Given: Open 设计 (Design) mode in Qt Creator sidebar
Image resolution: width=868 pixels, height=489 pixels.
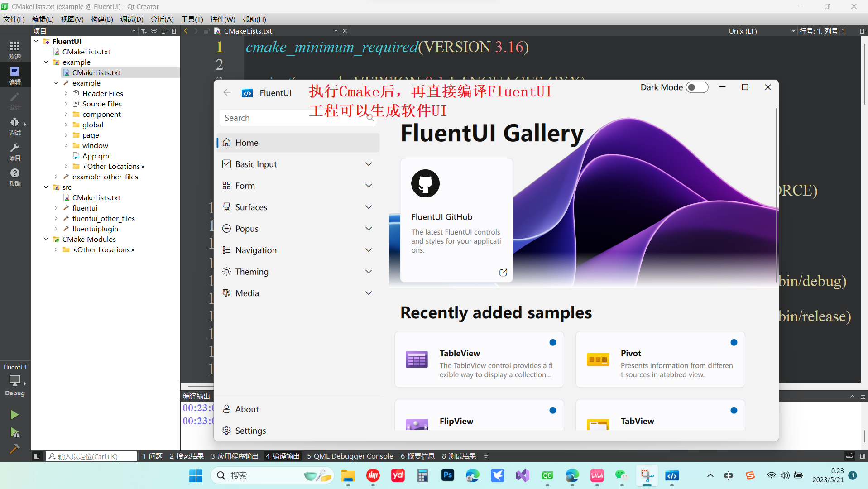Looking at the screenshot, I should [x=15, y=101].
